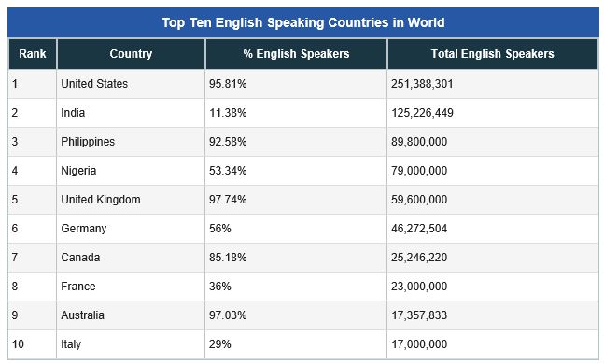
Task: Click the Nigeria country cell
Action: pos(131,171)
